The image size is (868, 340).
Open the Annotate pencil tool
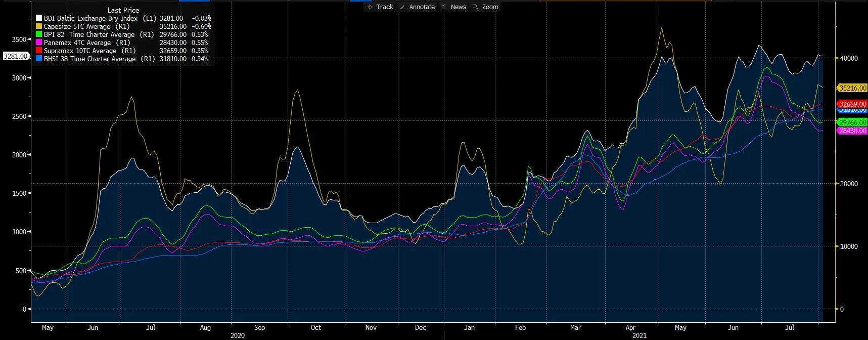tap(417, 7)
